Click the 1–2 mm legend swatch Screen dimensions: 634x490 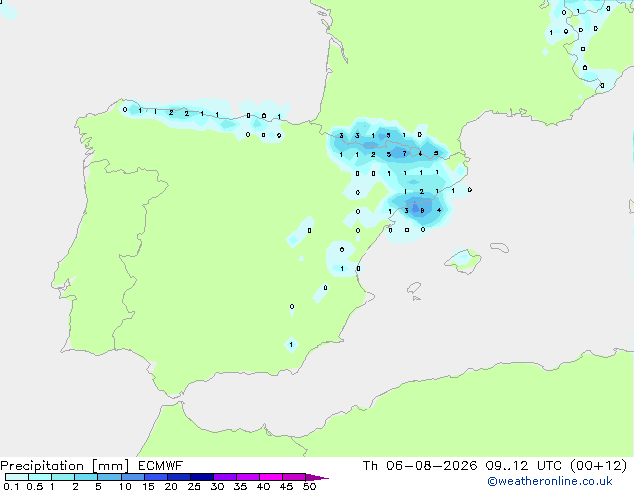click(x=63, y=477)
